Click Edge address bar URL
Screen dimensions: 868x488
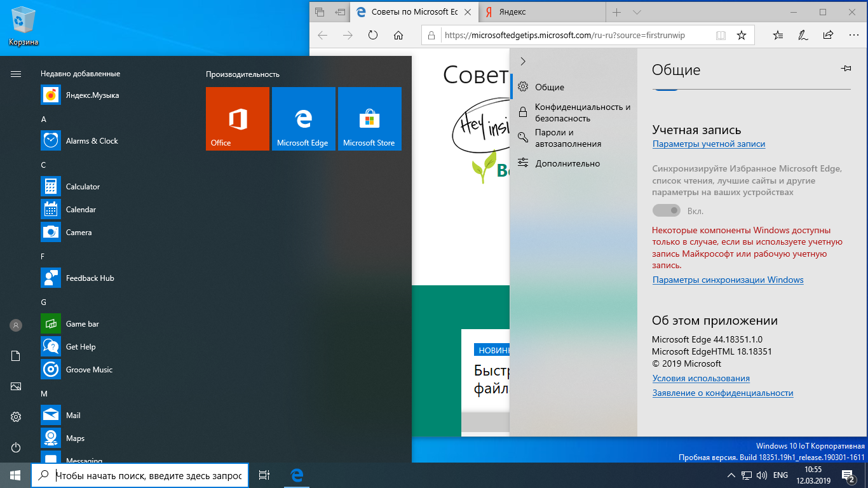pyautogui.click(x=565, y=36)
